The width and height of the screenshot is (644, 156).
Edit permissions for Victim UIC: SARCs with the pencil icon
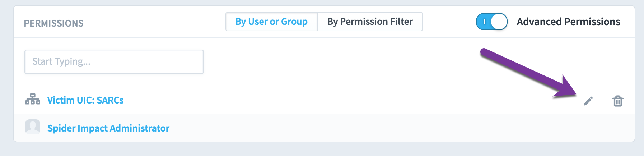tap(588, 101)
